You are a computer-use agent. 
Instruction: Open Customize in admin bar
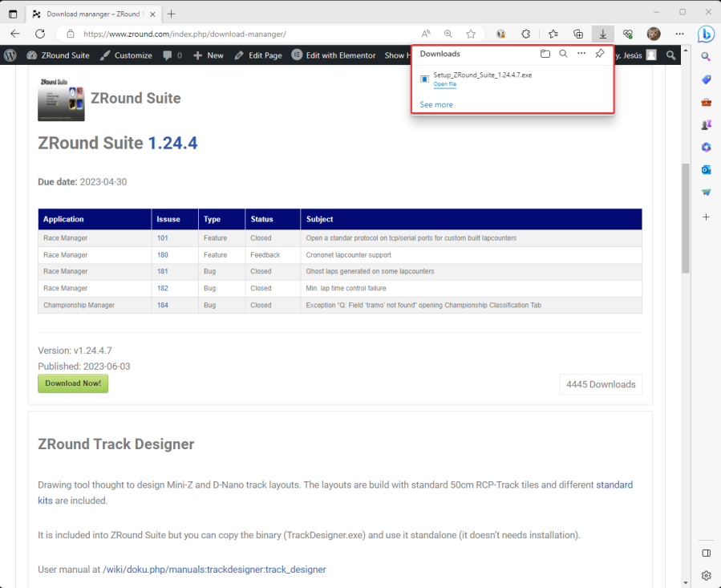pos(126,55)
